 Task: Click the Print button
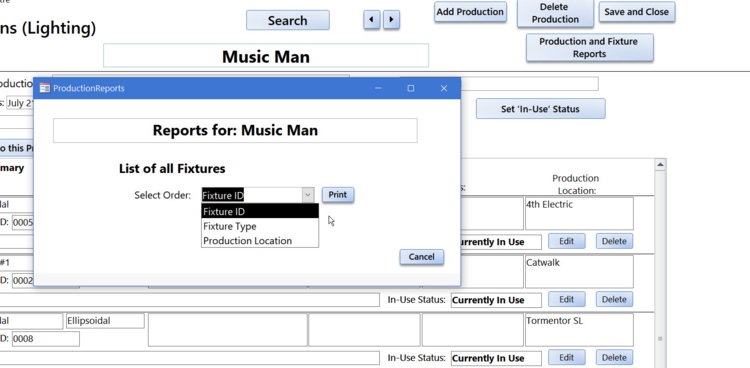point(338,195)
